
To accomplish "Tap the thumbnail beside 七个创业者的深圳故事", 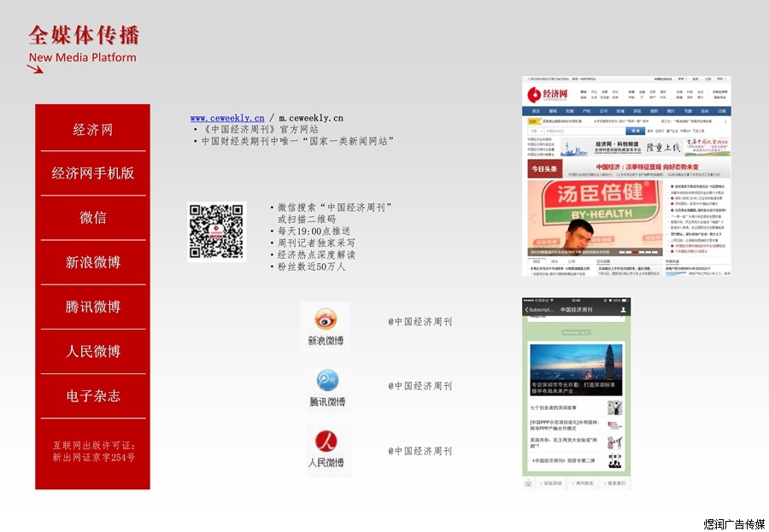I will coord(614,407).
